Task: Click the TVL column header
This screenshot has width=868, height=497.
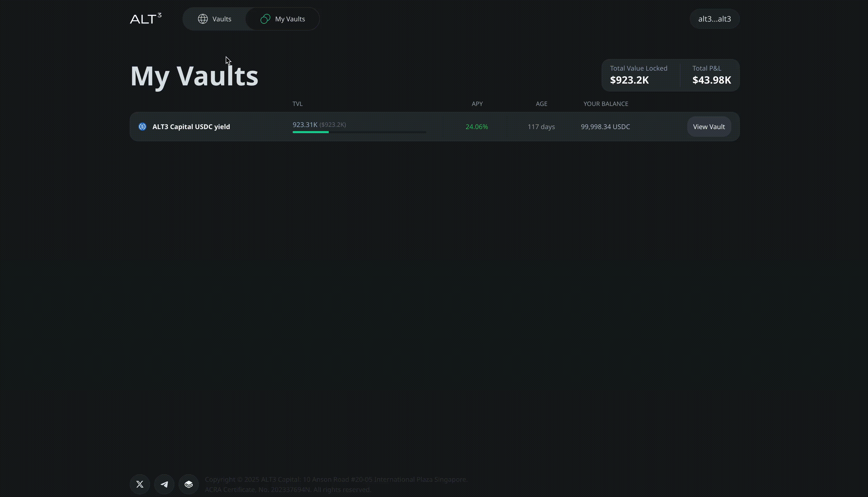Action: click(297, 104)
